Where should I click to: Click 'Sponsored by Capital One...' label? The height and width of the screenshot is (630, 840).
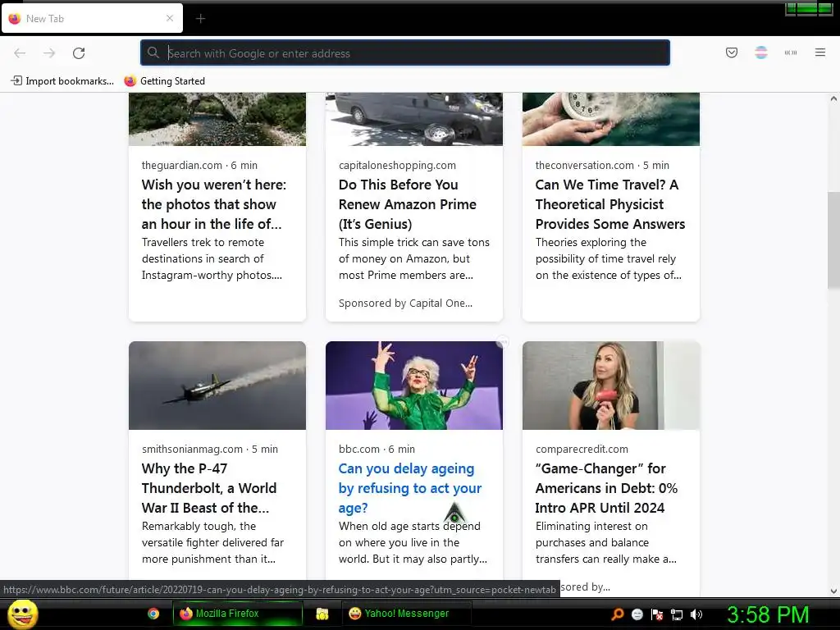[405, 304]
